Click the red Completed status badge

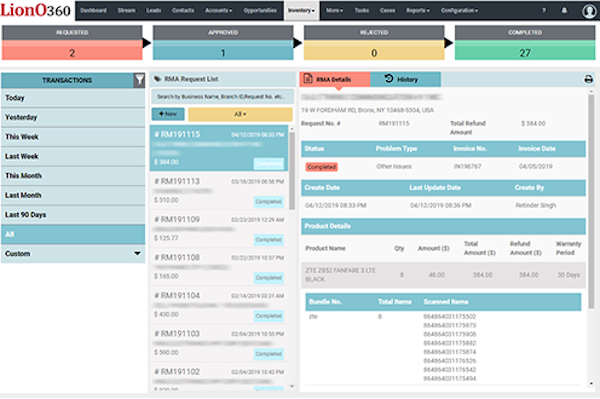coord(321,167)
